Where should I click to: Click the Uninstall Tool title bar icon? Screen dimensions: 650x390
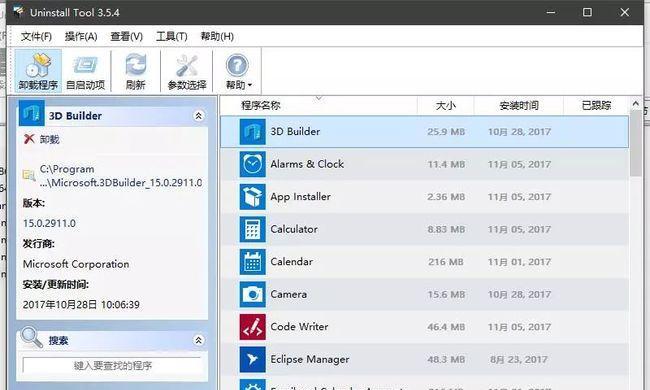(x=18, y=12)
